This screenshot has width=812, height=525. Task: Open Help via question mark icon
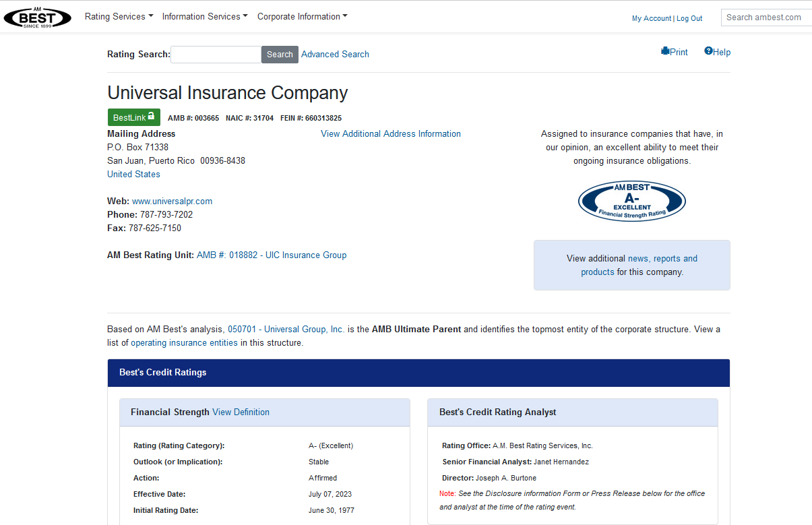[718, 52]
